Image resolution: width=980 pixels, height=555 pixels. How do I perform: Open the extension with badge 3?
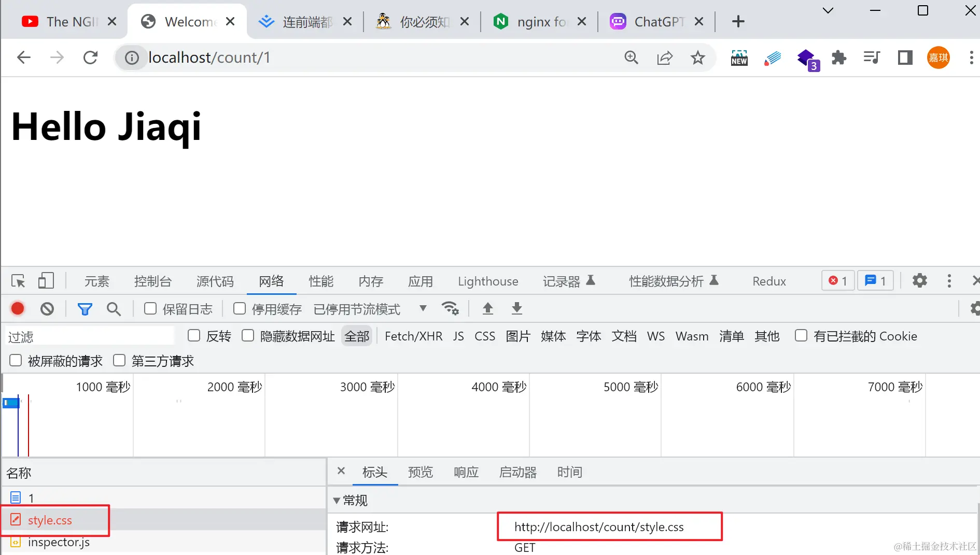point(807,59)
